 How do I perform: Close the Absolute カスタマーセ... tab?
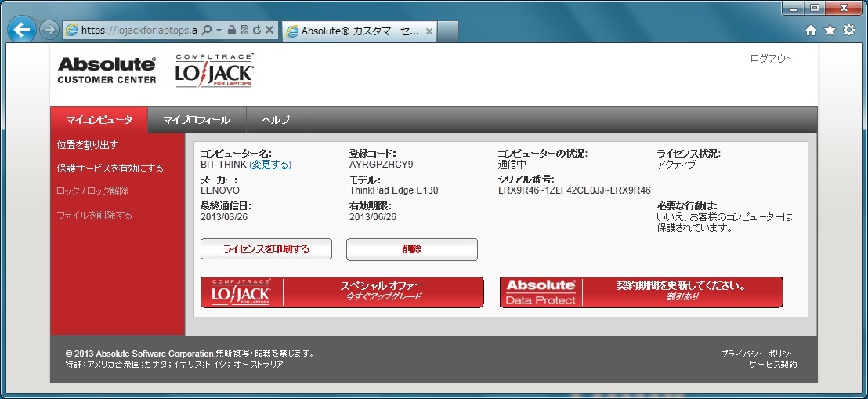click(429, 31)
